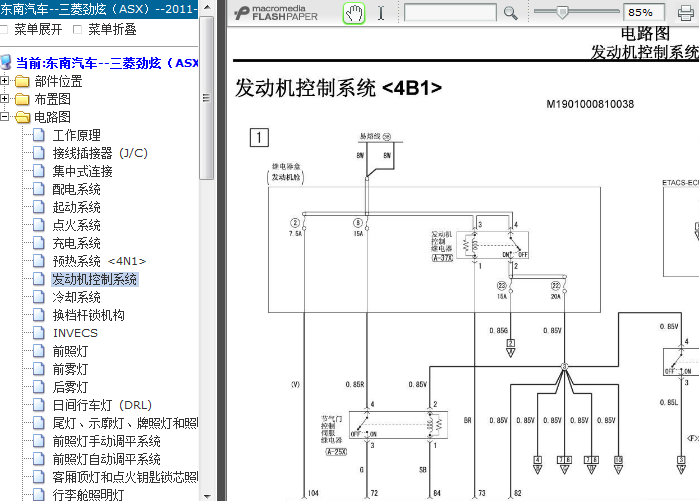This screenshot has width=699, height=501.
Task: Click the sidebar vertical scrollbar thumb
Action: [206, 98]
